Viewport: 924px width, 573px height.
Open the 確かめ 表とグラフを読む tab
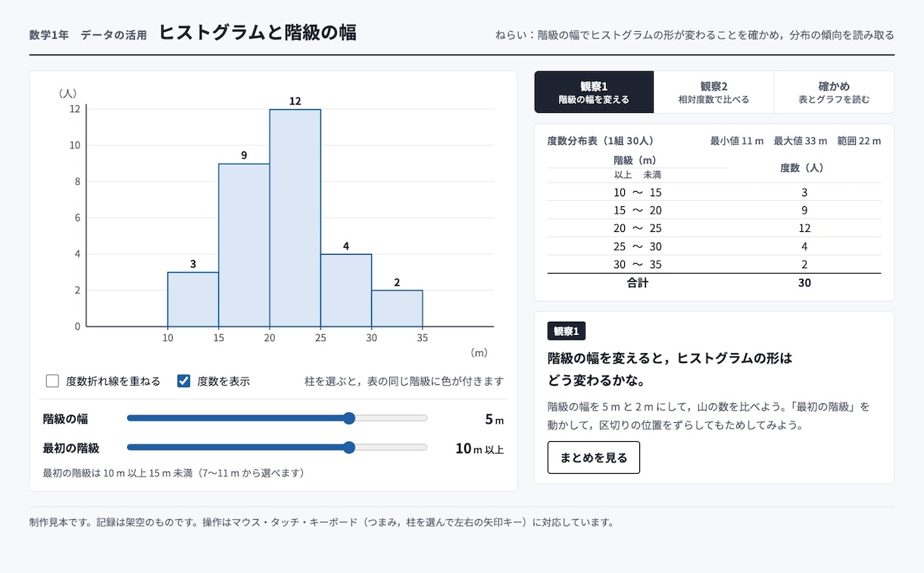[x=834, y=92]
